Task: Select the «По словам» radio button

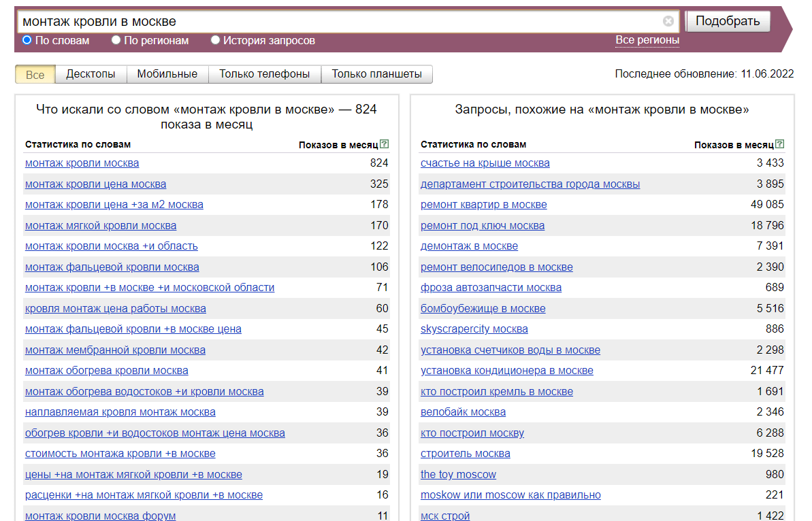Action: click(27, 40)
